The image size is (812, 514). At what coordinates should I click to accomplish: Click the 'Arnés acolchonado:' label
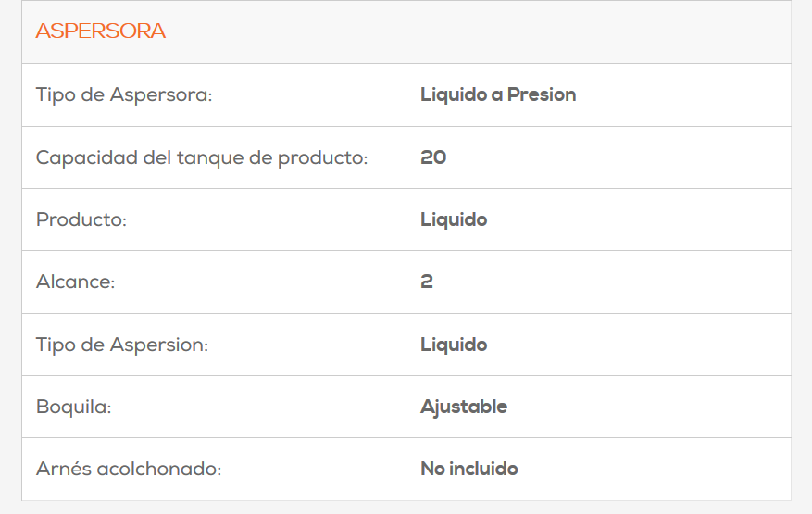point(129,469)
